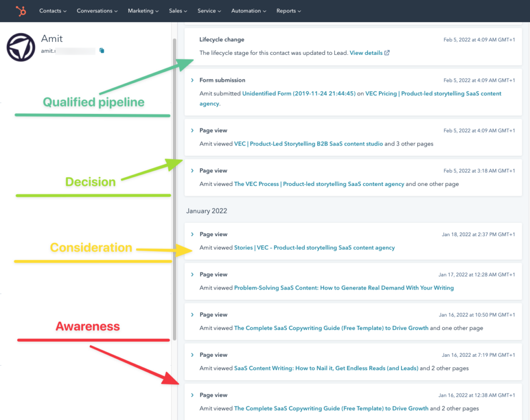Click the Lifecycle change Feb 5 4:09 AM timestamp

pyautogui.click(x=479, y=39)
